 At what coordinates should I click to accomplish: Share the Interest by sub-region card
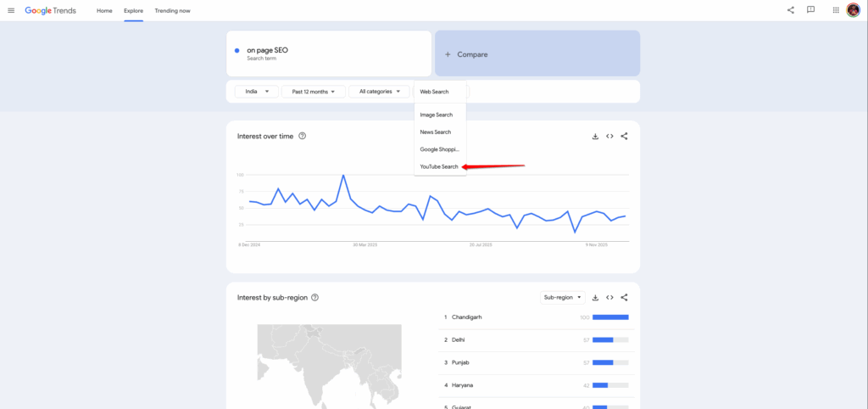[x=624, y=298]
